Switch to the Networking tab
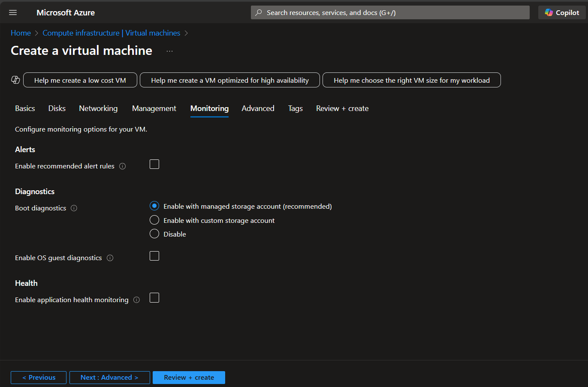The width and height of the screenshot is (588, 387). coord(98,108)
